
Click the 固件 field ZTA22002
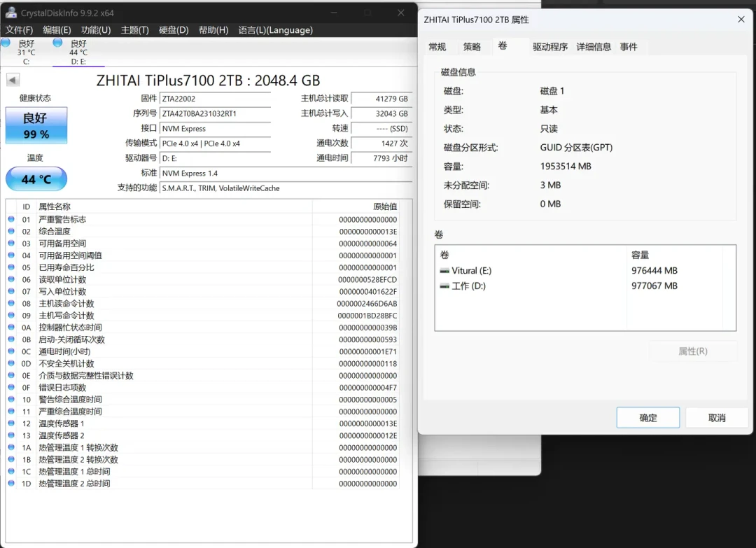tap(215, 99)
